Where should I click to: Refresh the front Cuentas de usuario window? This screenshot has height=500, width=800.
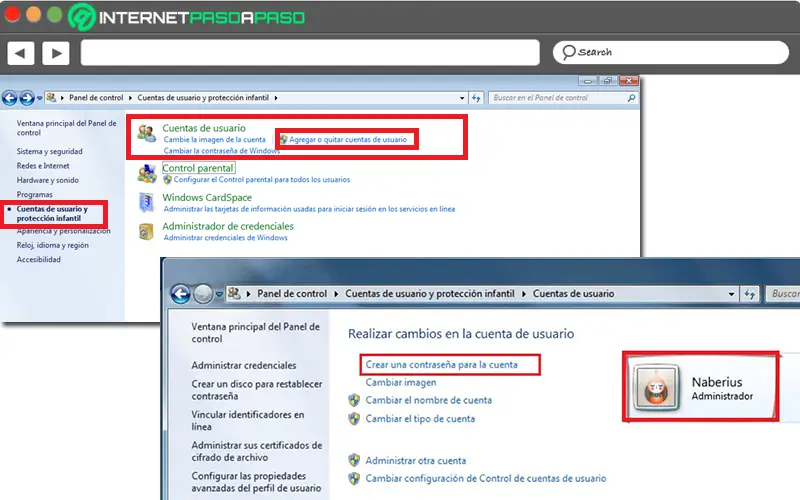point(749,294)
